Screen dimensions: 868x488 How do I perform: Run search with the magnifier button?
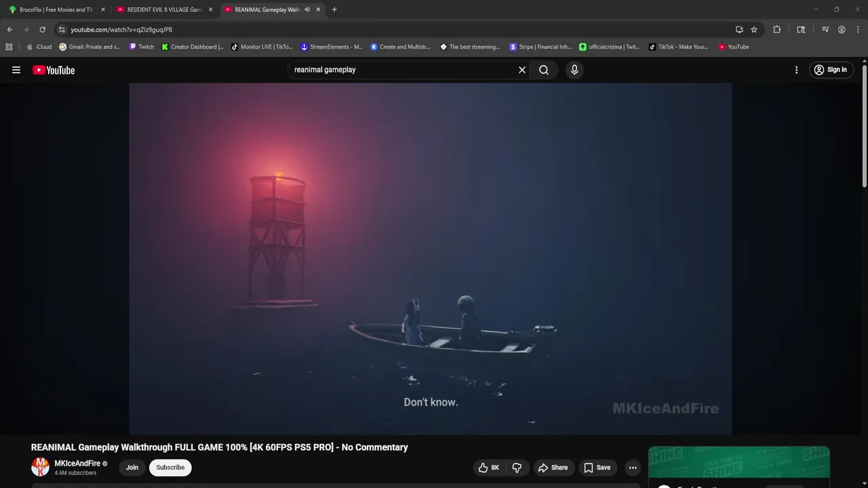tap(544, 70)
